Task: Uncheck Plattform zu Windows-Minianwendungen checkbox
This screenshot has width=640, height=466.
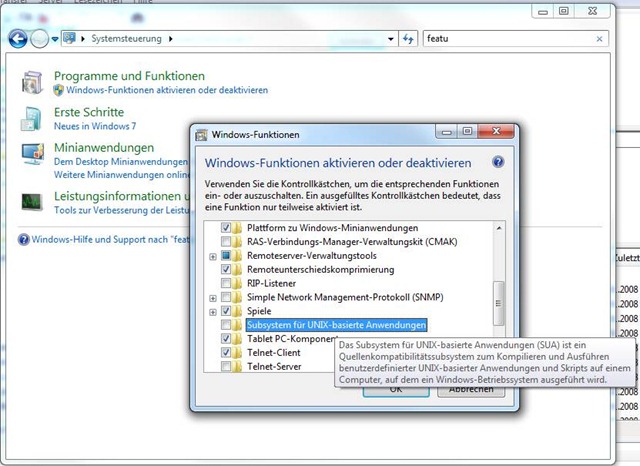Action: 226,228
